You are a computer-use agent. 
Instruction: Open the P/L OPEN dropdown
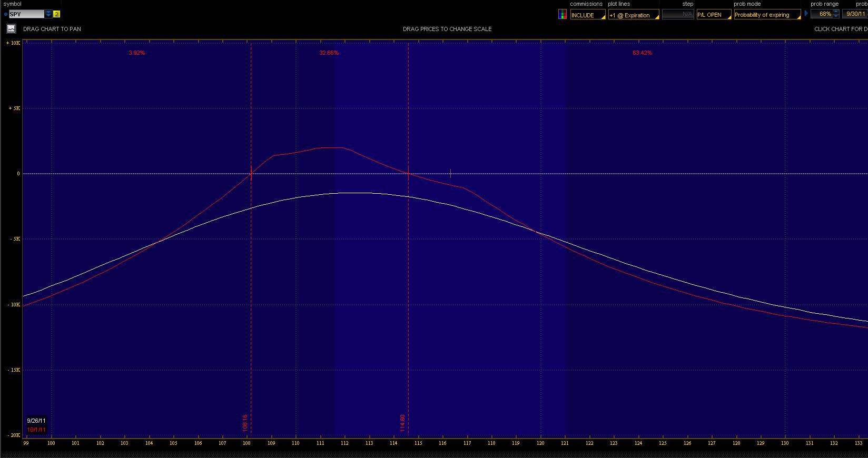(714, 15)
